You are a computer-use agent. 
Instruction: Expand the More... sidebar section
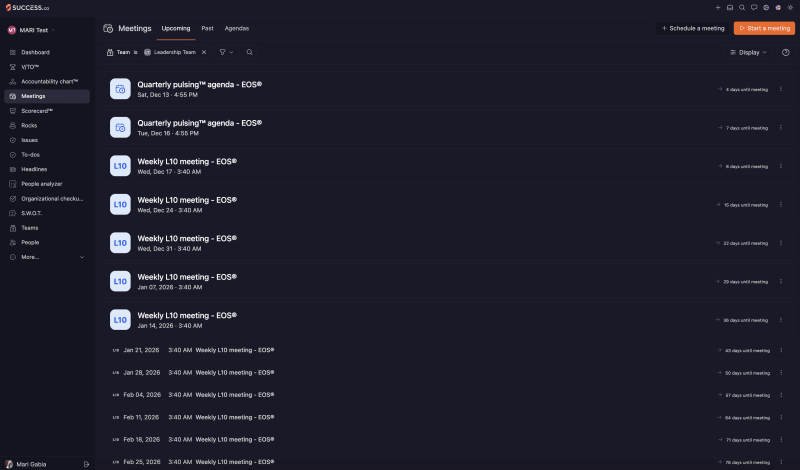pyautogui.click(x=47, y=257)
